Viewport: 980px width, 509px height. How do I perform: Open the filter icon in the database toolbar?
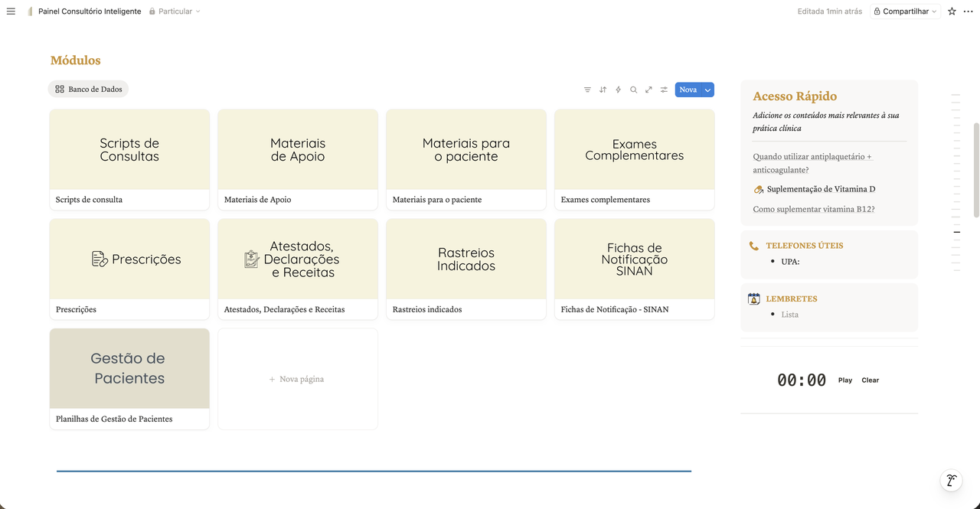586,90
